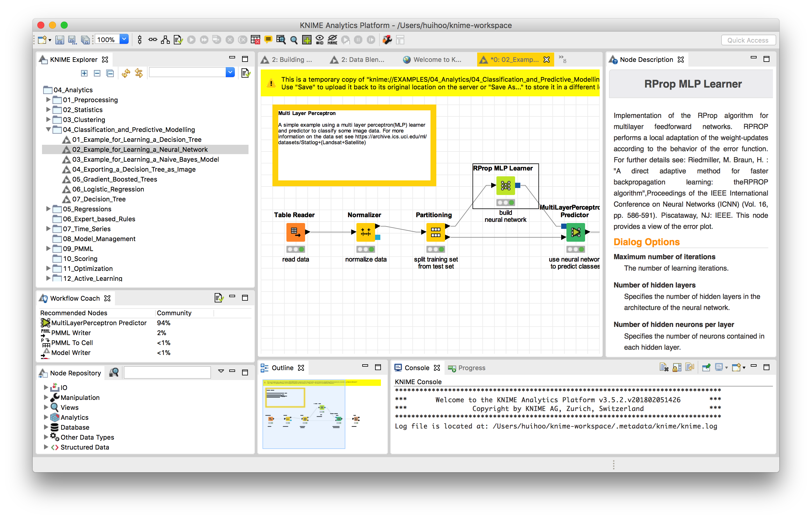The image size is (812, 519).
Task: Click the green plus metanode icon
Action: click(x=307, y=40)
